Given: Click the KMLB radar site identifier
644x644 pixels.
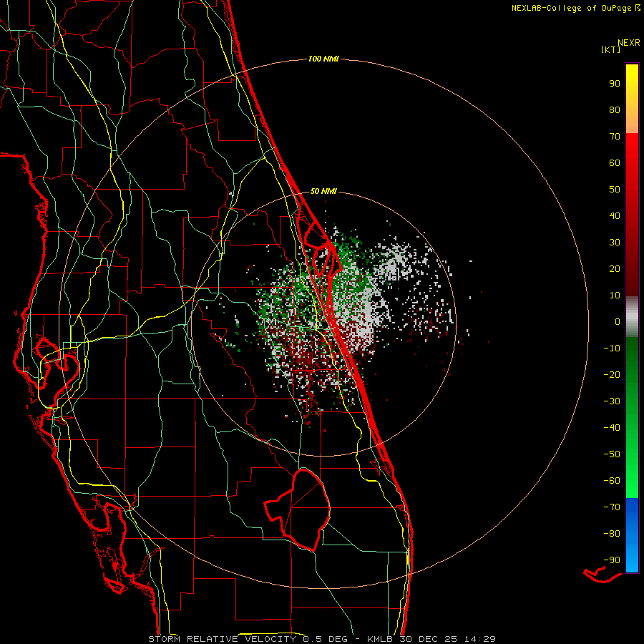Looking at the screenshot, I should (x=379, y=639).
